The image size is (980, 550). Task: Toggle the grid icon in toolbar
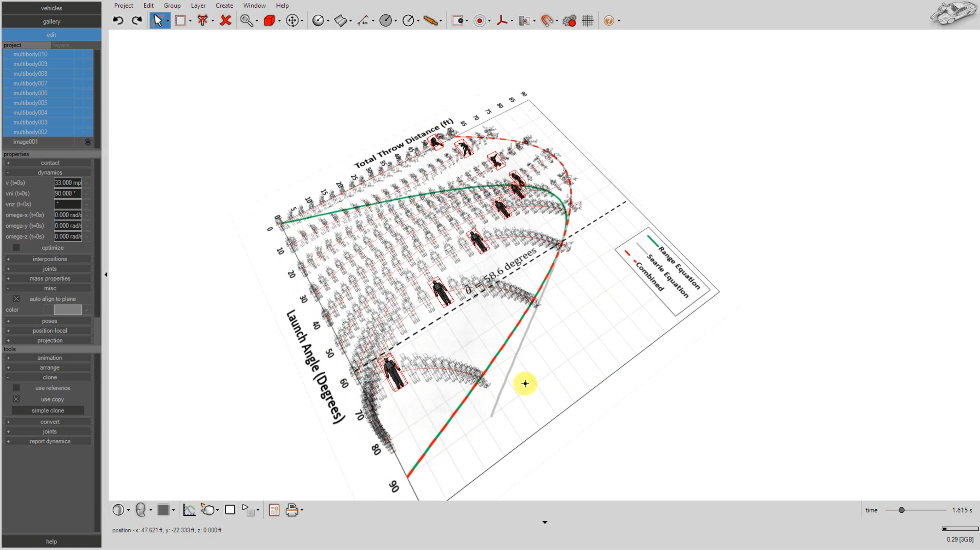[x=587, y=20]
